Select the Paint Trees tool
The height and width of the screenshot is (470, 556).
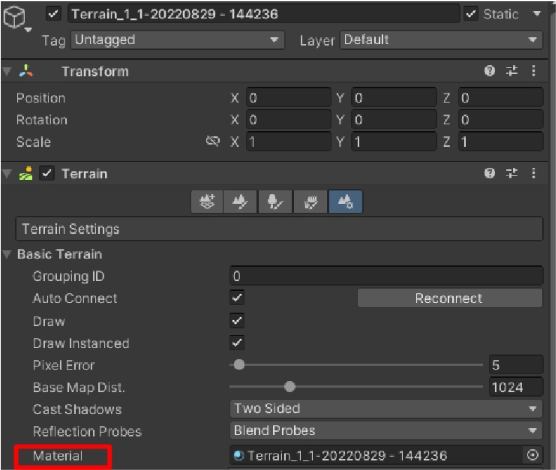[275, 201]
